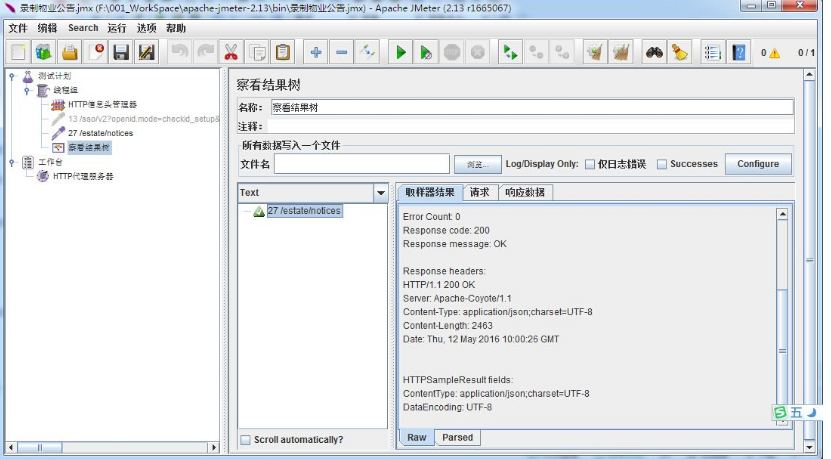Click the Reset Search sweep icon
This screenshot has width=831, height=459.
coord(679,52)
